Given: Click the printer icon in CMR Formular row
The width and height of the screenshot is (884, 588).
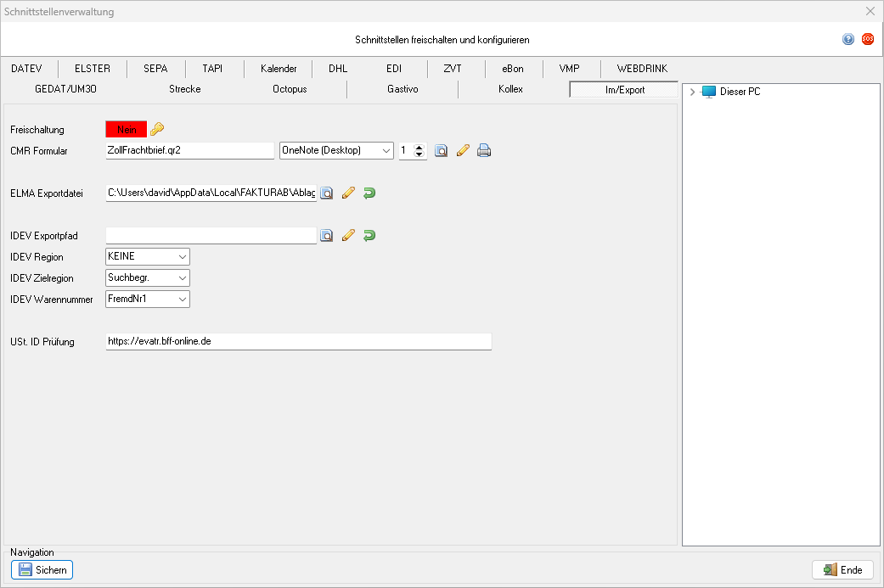Looking at the screenshot, I should pos(484,151).
